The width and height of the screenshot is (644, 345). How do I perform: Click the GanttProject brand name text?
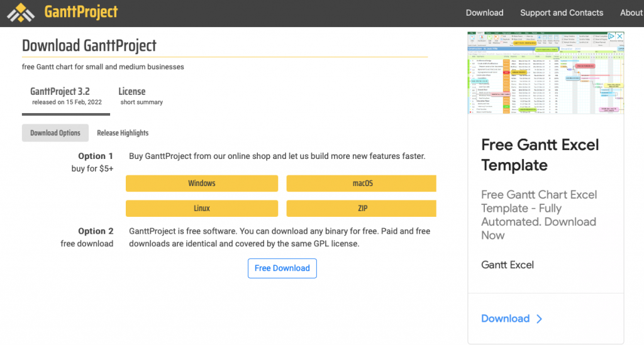click(x=81, y=13)
